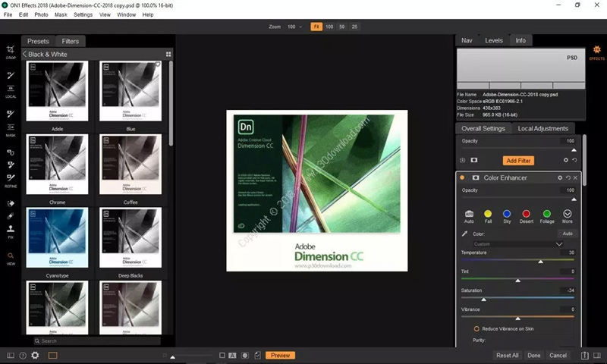Viewport: 607px width, 364px height.
Task: Enable Reduce Vibrance on Skin option
Action: pyautogui.click(x=476, y=329)
